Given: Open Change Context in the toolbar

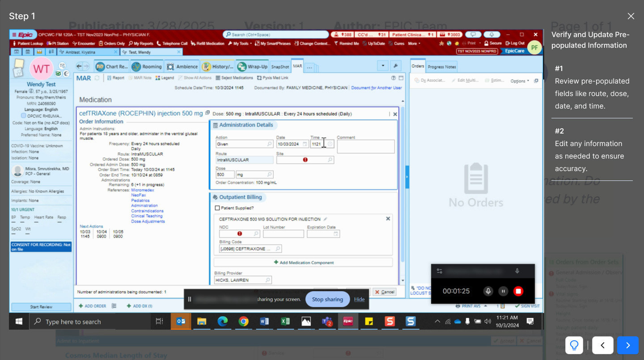Looking at the screenshot, I should click(312, 43).
